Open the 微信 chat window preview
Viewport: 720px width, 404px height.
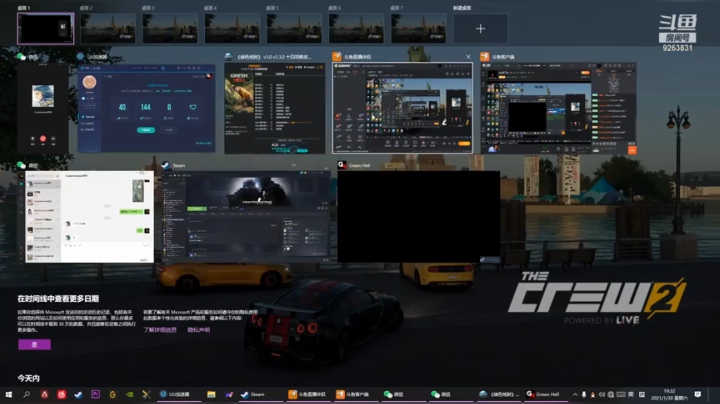click(x=85, y=217)
